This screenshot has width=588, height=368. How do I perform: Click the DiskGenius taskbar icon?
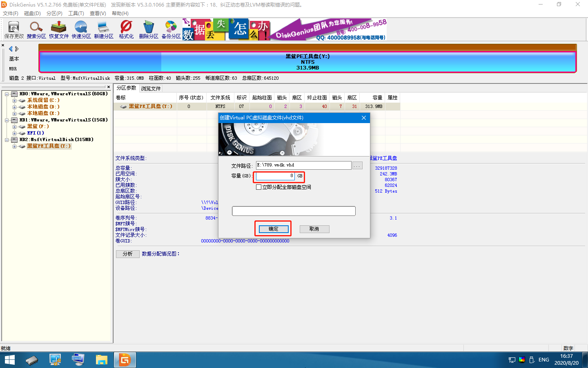tap(125, 360)
